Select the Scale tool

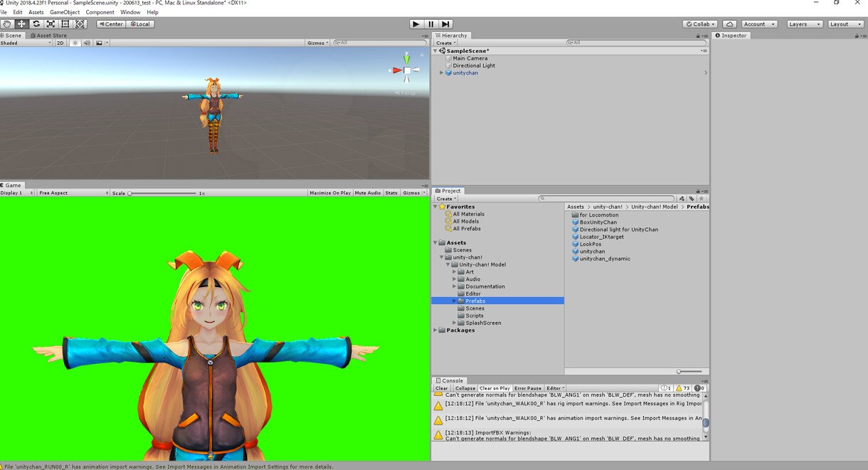click(x=51, y=24)
